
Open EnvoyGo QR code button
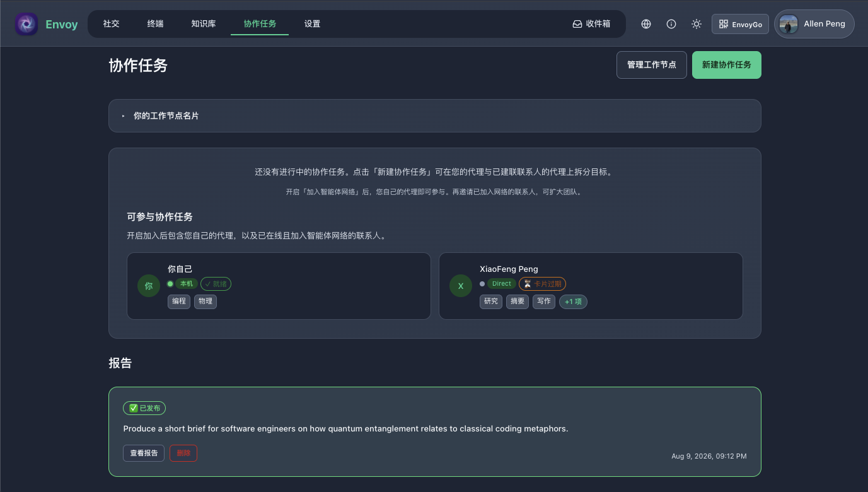741,24
